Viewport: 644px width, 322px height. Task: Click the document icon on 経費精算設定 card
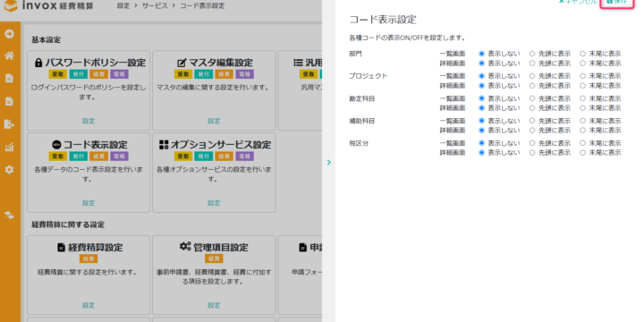61,248
